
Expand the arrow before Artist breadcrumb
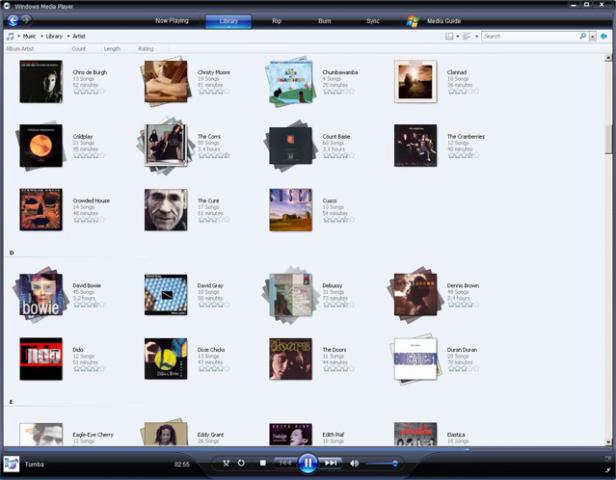68,36
